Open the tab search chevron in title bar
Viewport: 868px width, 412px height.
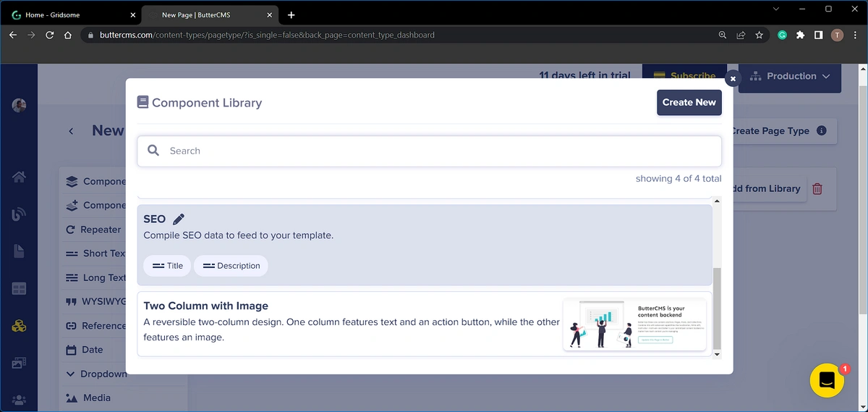(776, 9)
